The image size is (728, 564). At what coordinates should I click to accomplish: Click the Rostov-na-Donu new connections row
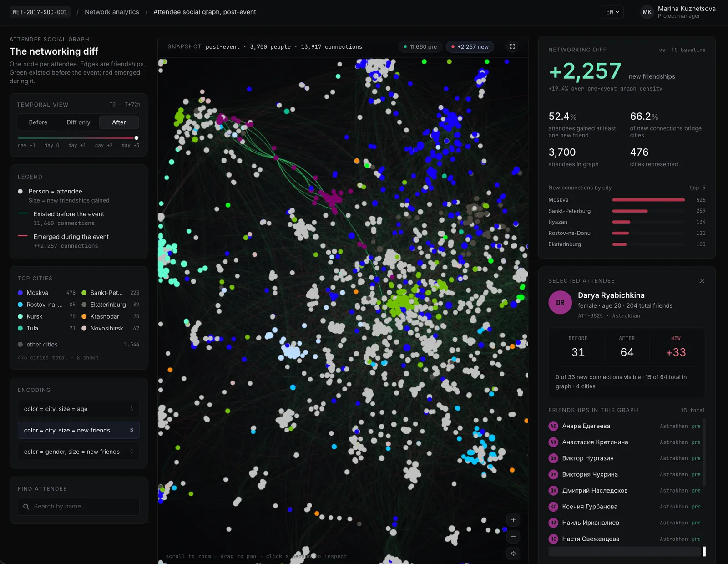pyautogui.click(x=627, y=233)
